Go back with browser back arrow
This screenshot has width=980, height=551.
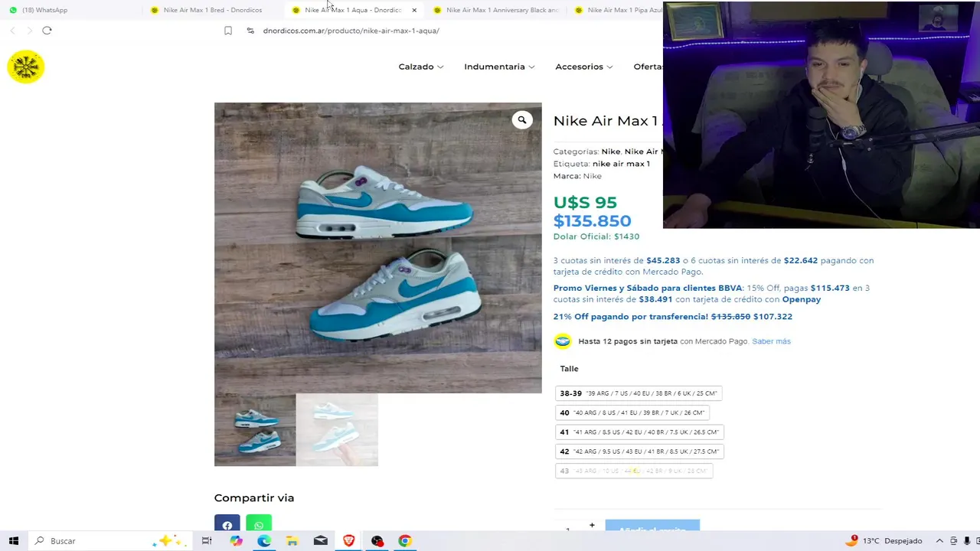point(12,31)
